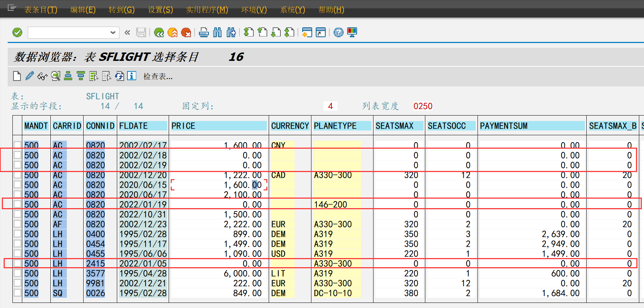Open the Help question mark icon
This screenshot has width=644, height=308.
point(338,32)
